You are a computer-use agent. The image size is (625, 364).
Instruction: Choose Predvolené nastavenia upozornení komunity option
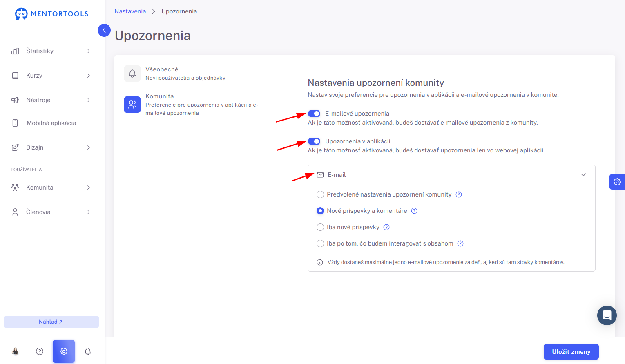[x=320, y=194]
